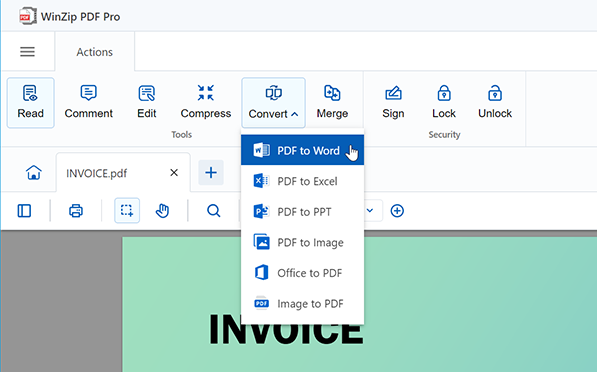
Task: Open the Merge tool
Action: point(332,103)
